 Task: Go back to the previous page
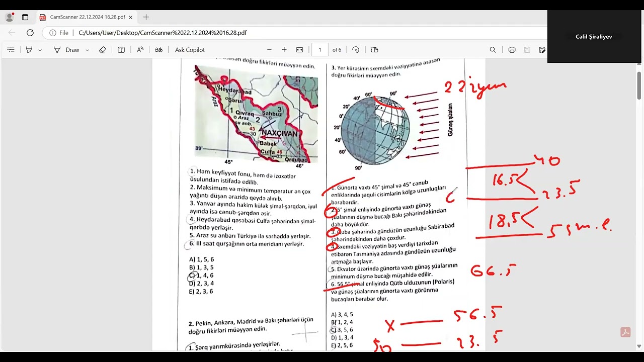point(12,33)
